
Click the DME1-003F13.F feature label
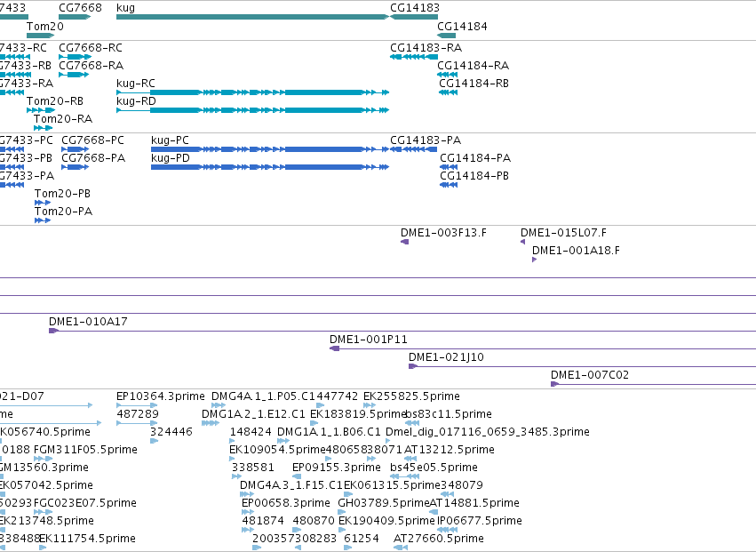point(443,233)
